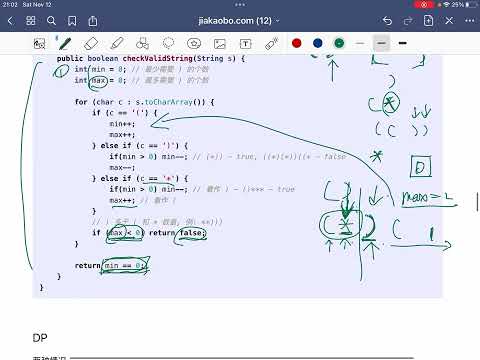Select the Eraser tool

click(91, 43)
